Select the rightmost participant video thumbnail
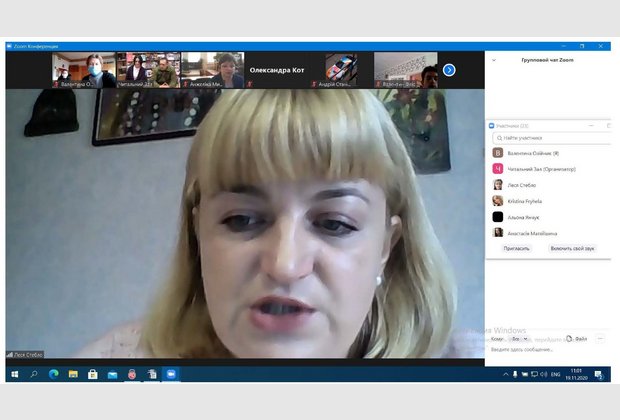Screen dimensions: 620x420 coord(406,70)
